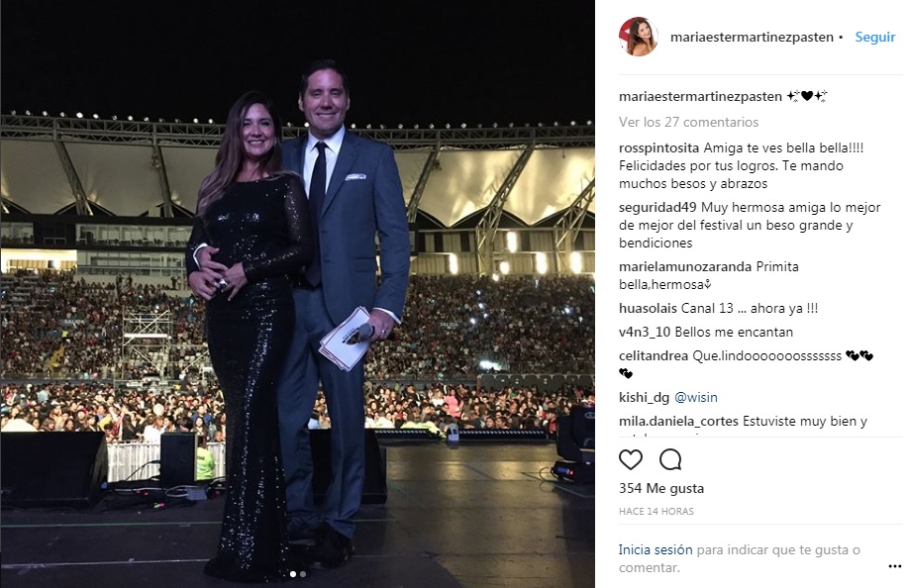
Task: Open the three-dot more options menu
Action: [894, 566]
